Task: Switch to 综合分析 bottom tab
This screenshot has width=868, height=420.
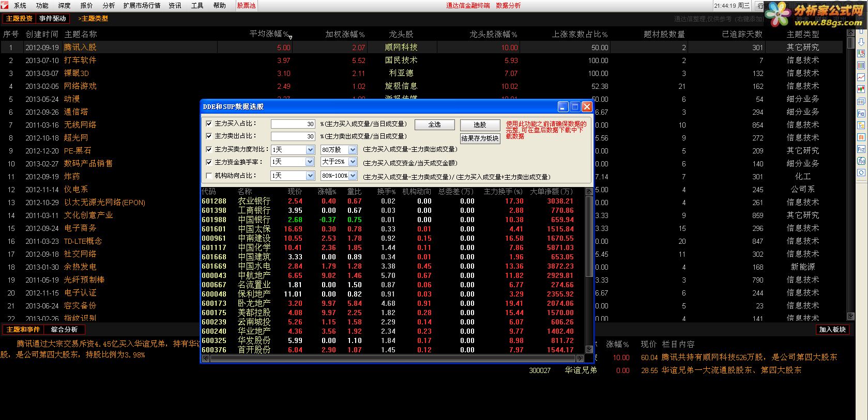Action: tap(64, 330)
